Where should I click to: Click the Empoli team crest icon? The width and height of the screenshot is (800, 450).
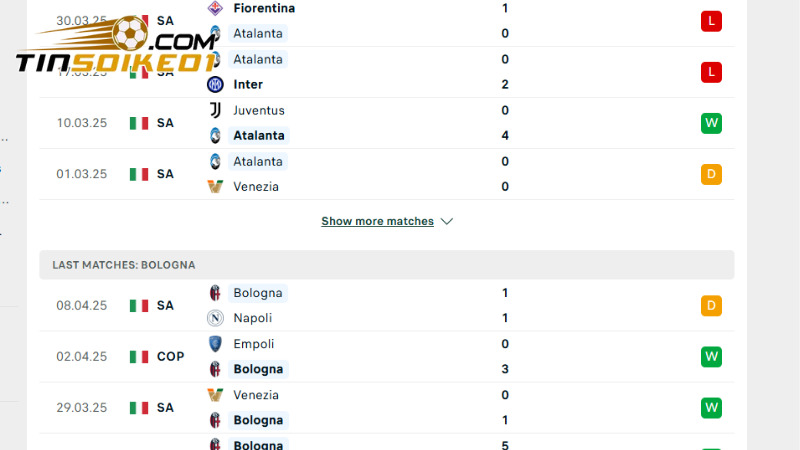(215, 344)
